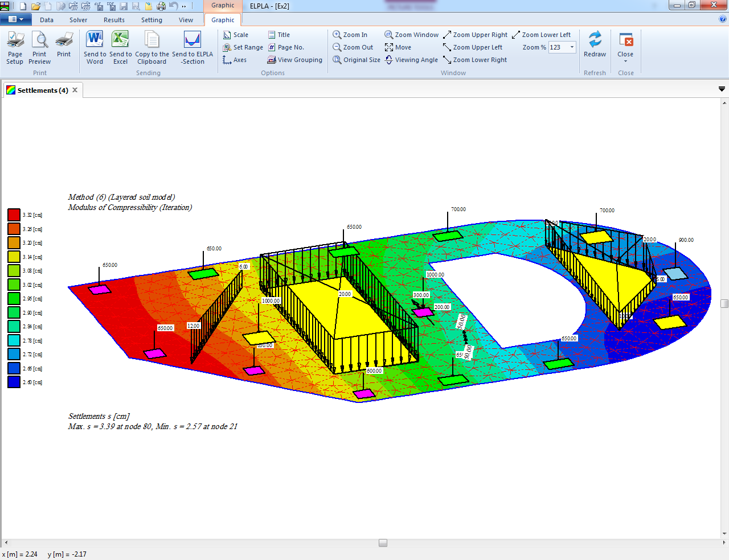Click the Redraw refresh icon

pos(595,44)
